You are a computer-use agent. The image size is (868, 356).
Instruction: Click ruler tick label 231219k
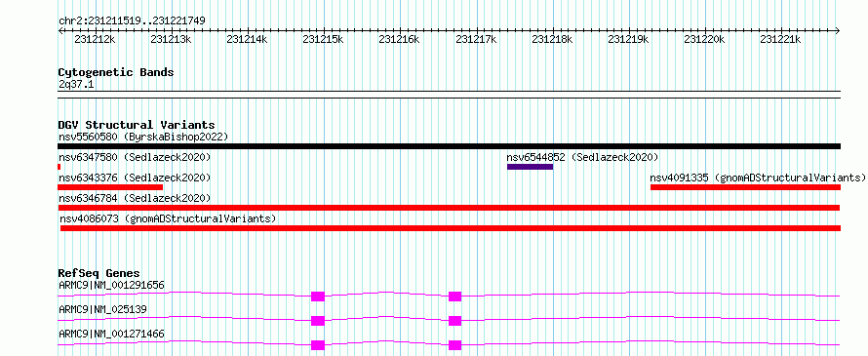click(628, 39)
